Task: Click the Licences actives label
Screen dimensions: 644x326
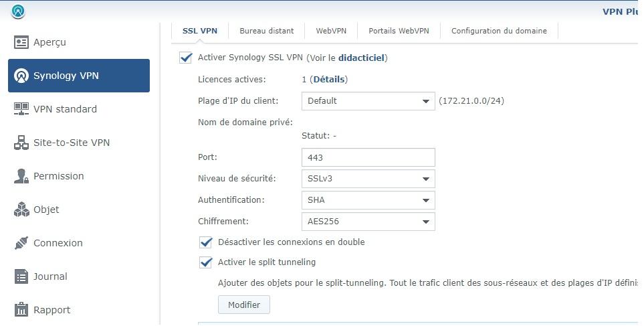Action: point(232,80)
